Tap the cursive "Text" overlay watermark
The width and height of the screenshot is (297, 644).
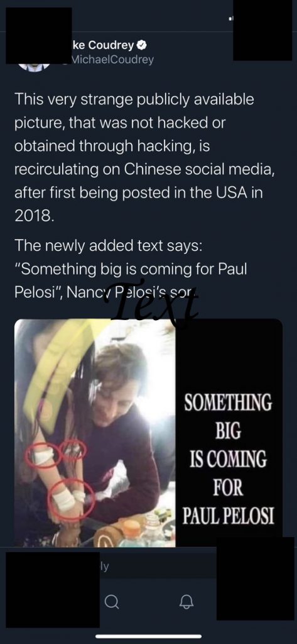(151, 300)
